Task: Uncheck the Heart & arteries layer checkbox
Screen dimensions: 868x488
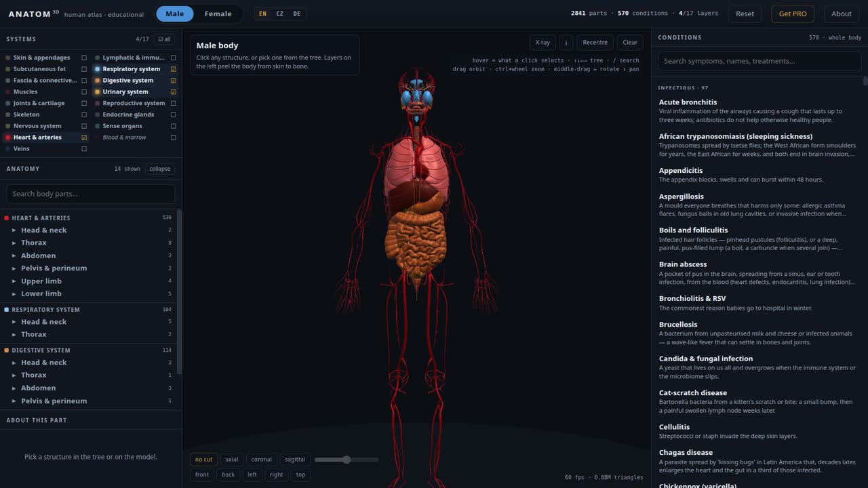Action: click(84, 138)
